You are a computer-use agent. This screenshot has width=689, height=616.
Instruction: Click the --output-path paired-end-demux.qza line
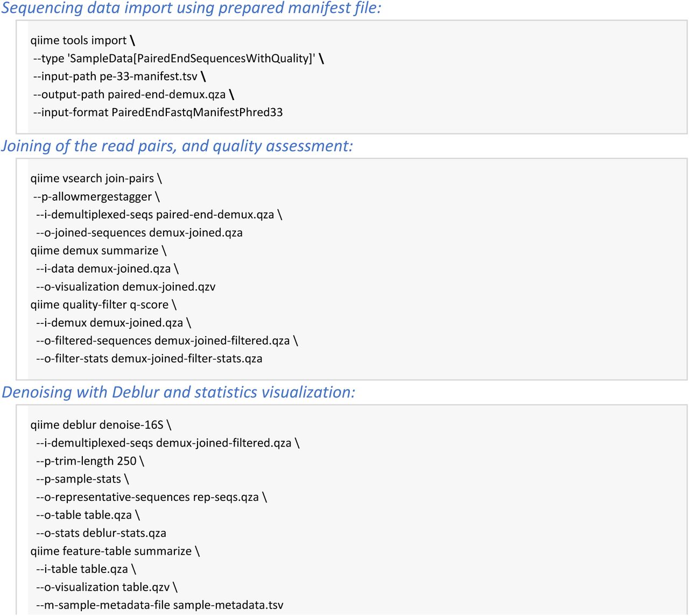[x=133, y=95]
